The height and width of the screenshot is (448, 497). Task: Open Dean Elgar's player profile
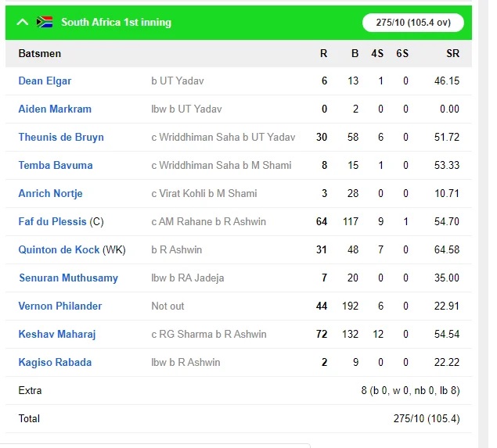(45, 81)
